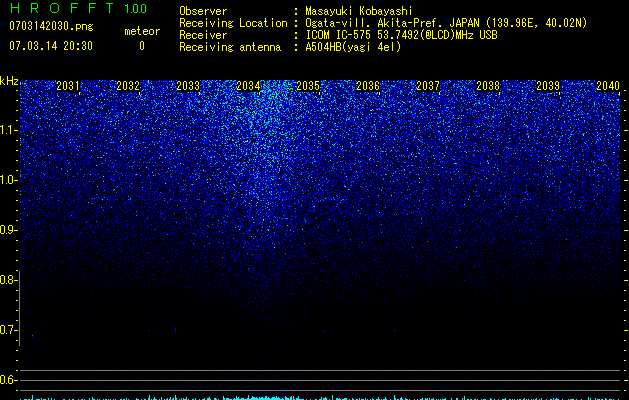Click the 2038 time marker

coord(488,86)
